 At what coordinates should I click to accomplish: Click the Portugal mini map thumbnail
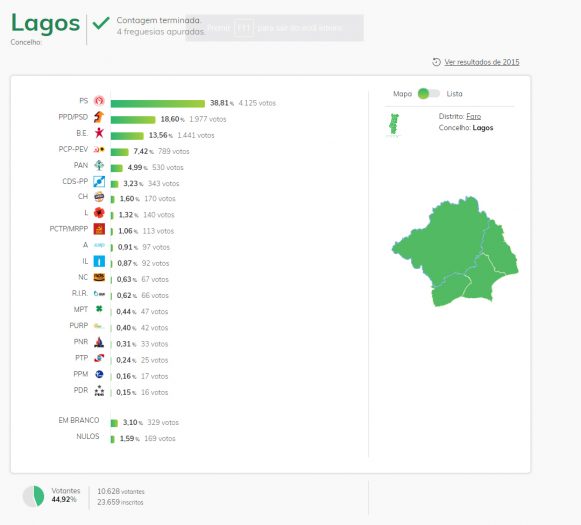coord(394,125)
